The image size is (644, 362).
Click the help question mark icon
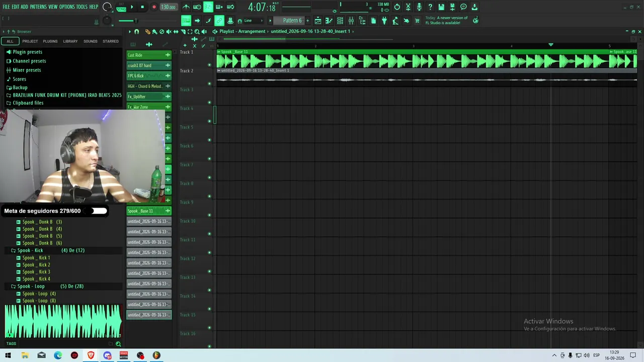tap(430, 7)
